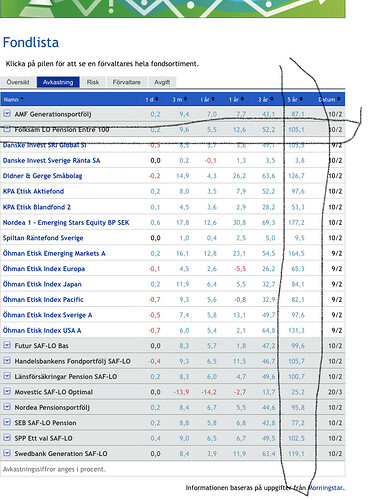Expand Futur SAF-LO Bas row
This screenshot has height=500, width=374.
7,345
